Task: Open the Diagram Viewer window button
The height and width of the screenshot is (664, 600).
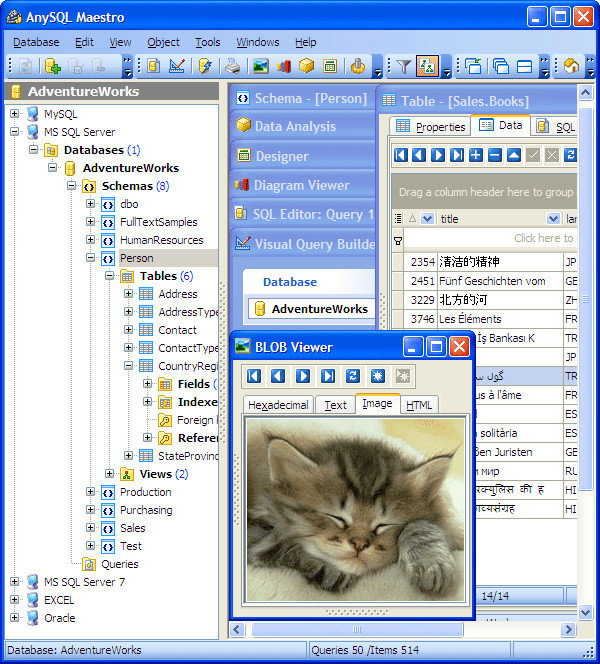Action: click(303, 185)
